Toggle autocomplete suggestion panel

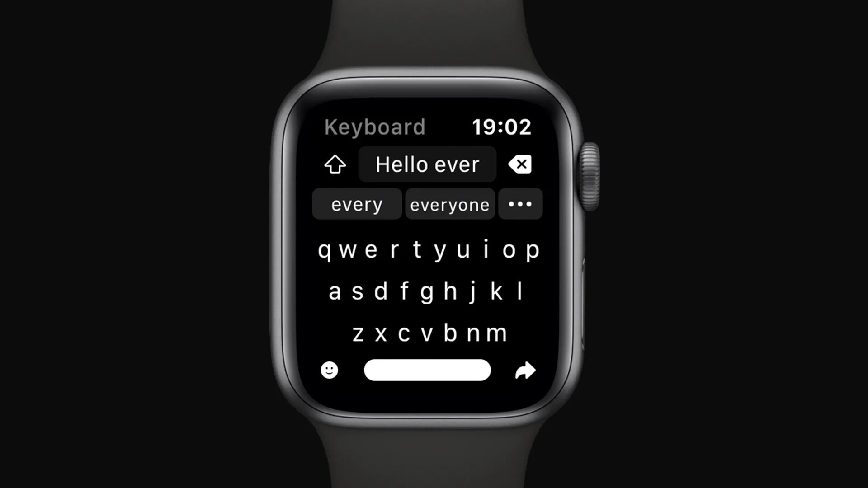(x=519, y=204)
